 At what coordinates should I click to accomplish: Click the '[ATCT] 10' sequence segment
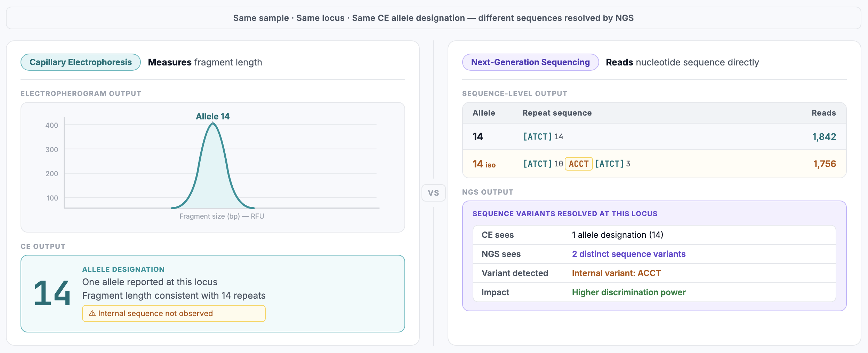pyautogui.click(x=543, y=164)
